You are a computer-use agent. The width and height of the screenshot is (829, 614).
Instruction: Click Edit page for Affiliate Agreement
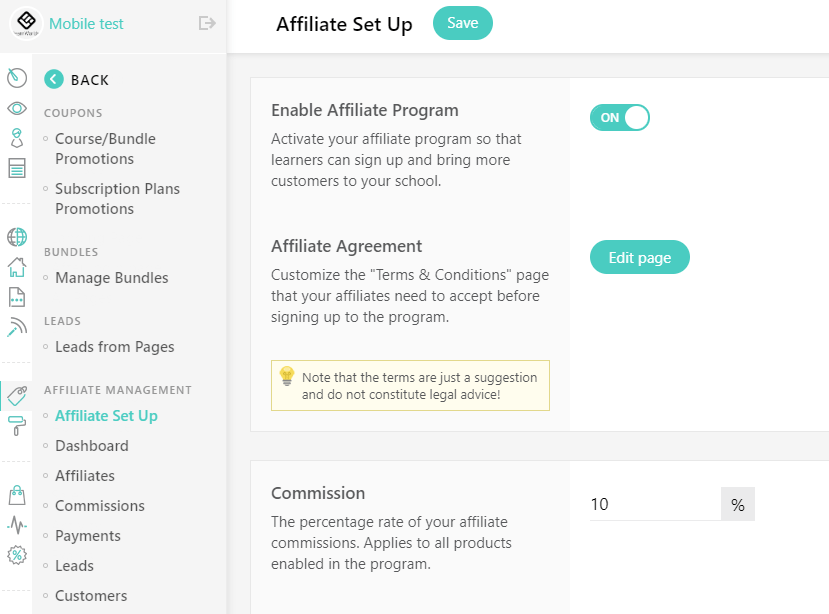[x=640, y=258]
